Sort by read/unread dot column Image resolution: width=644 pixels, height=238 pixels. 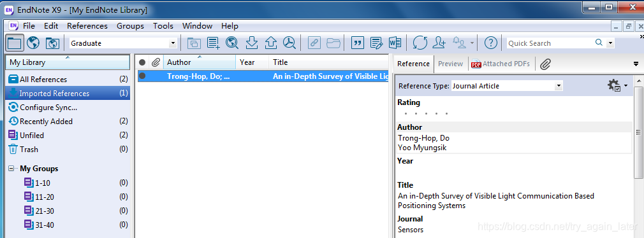(x=142, y=62)
